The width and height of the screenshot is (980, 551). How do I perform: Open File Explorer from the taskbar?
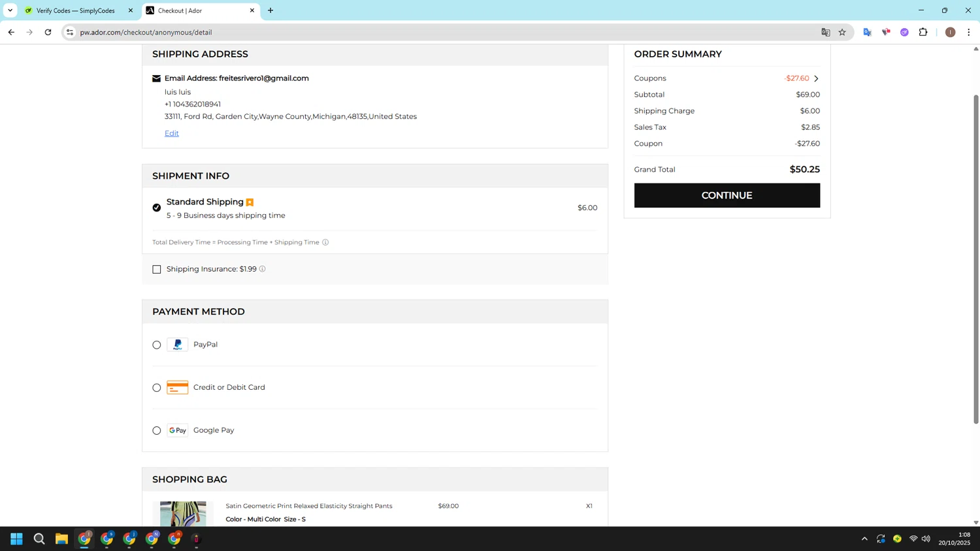pos(61,539)
